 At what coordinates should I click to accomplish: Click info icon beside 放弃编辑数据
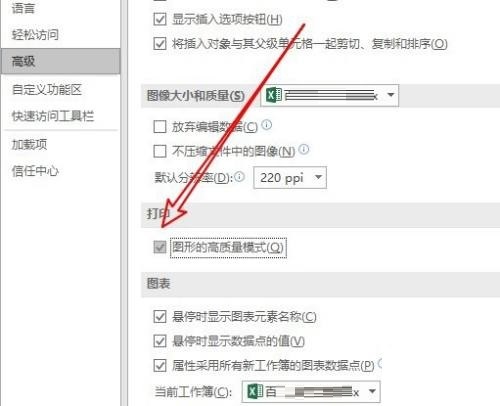pyautogui.click(x=266, y=125)
